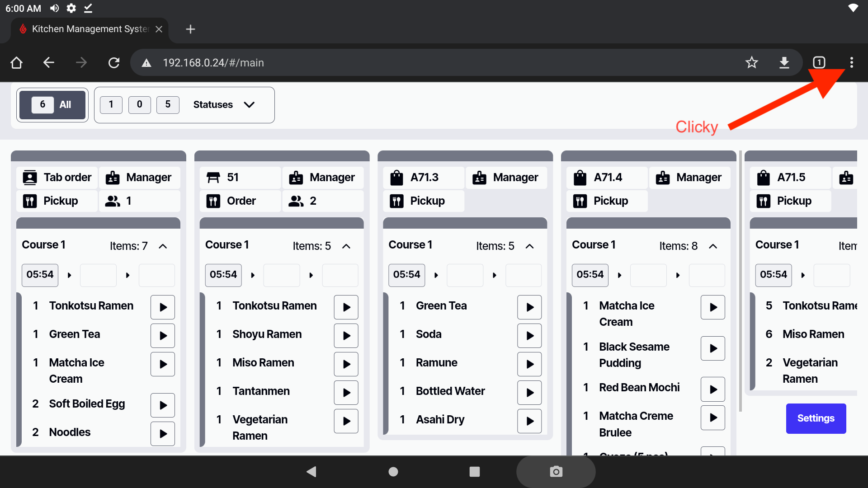This screenshot has width=868, height=488.
Task: Click the shopping bag icon for A71.3
Action: (396, 178)
